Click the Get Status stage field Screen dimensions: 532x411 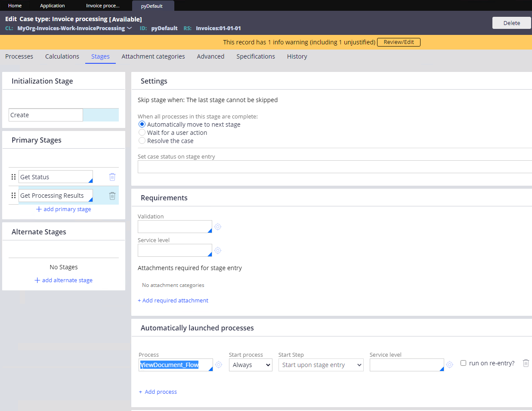point(56,177)
